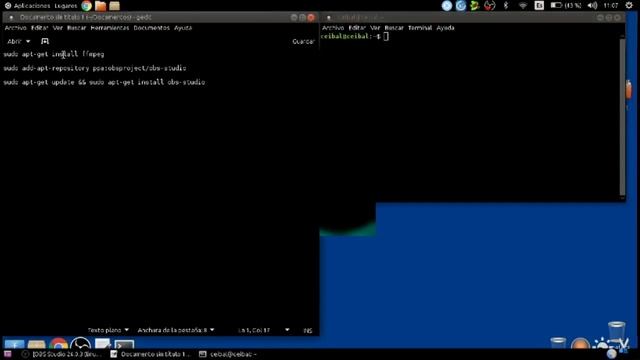Toggle the INS insert mode indicator
This screenshot has height=360, width=640.
(x=308, y=330)
